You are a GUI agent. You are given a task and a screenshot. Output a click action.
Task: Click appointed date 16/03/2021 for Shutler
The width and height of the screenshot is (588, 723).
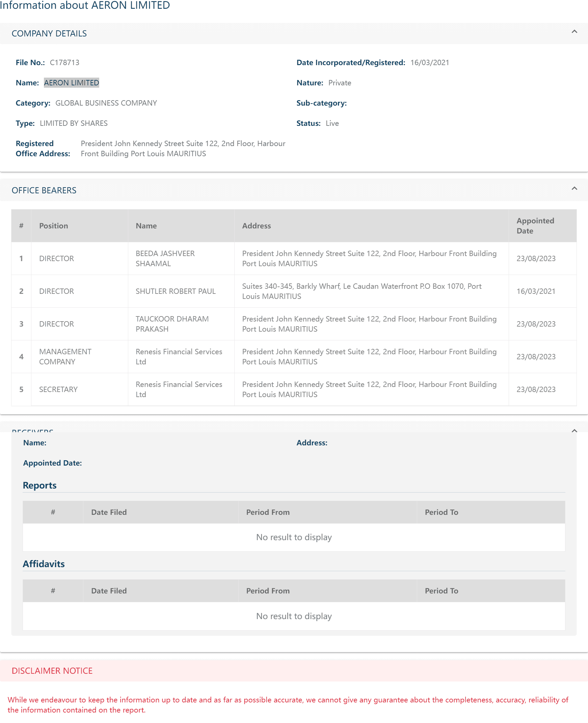point(536,291)
